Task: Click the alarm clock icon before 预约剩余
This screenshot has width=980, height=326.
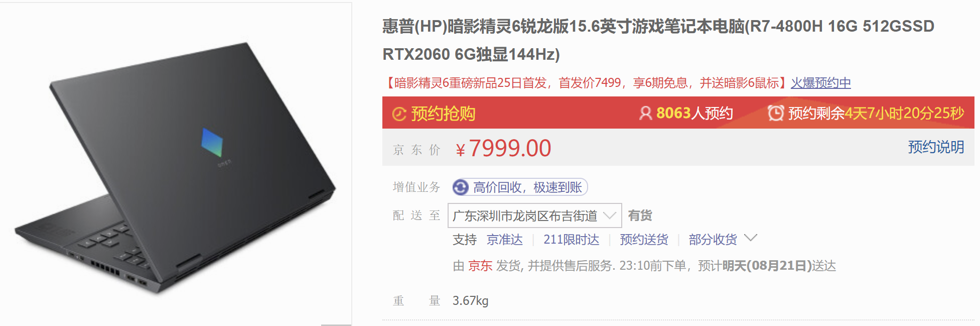Action: pyautogui.click(x=776, y=113)
